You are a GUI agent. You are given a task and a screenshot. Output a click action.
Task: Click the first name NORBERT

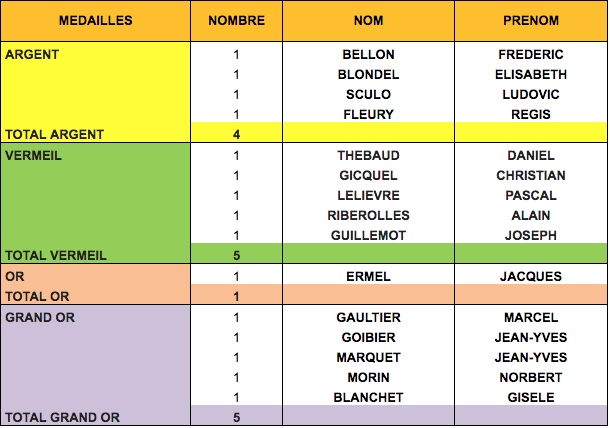point(531,377)
